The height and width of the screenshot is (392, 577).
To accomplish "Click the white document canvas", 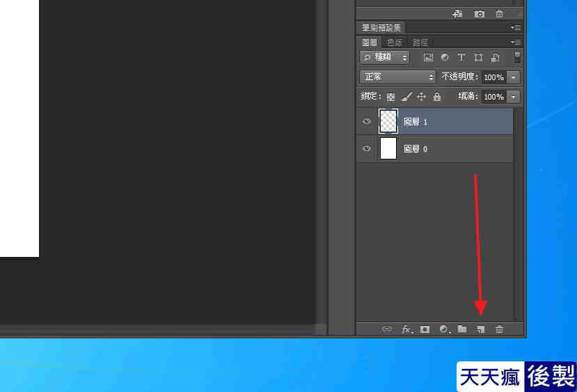I will tap(19, 128).
